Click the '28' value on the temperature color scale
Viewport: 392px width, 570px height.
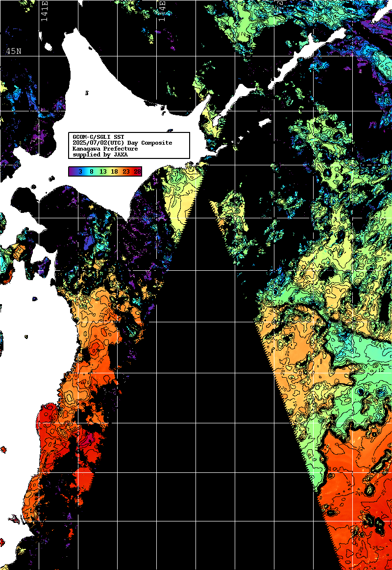click(x=138, y=172)
